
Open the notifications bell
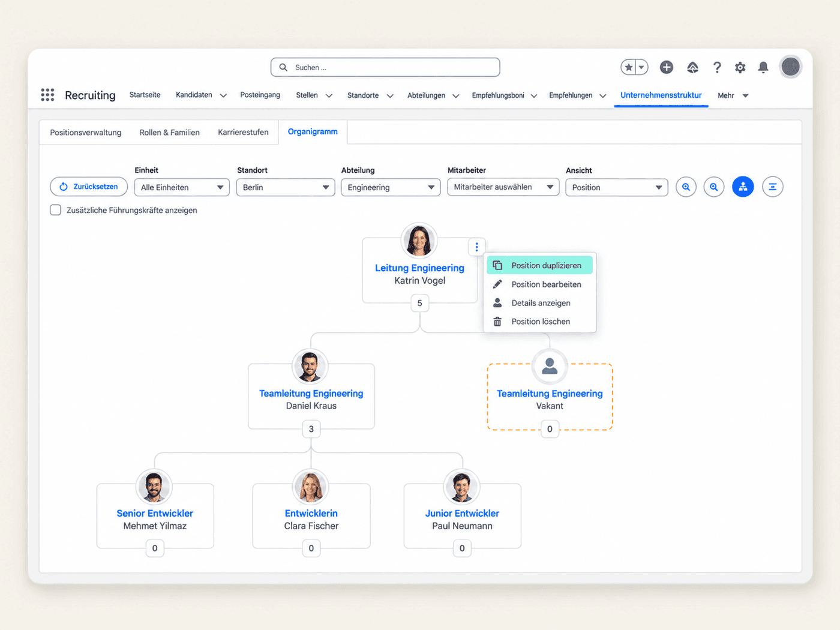(x=763, y=67)
